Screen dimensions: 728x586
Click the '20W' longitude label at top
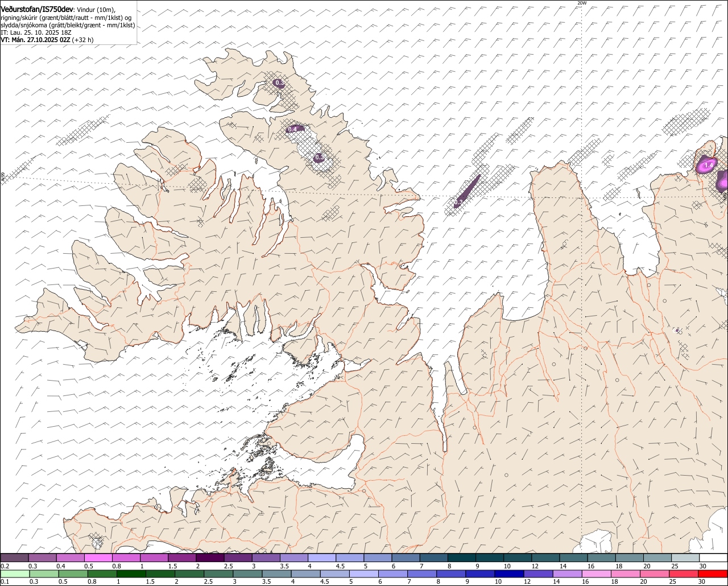[x=581, y=3]
